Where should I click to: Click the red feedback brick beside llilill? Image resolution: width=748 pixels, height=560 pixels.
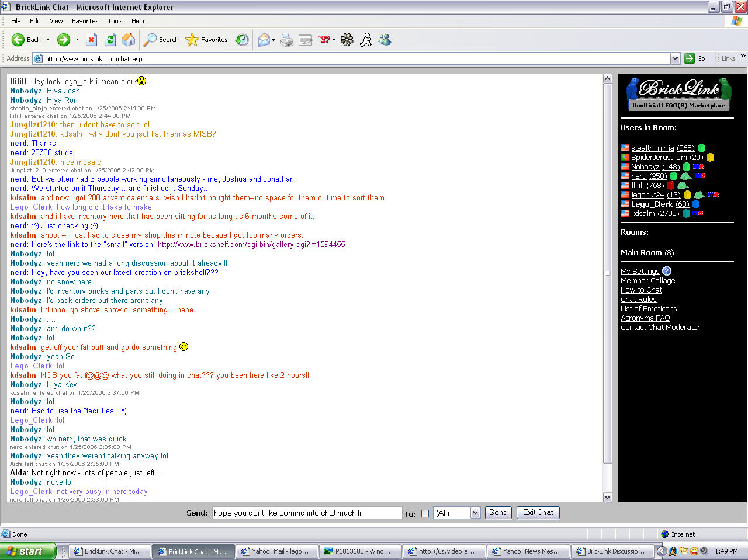(671, 186)
